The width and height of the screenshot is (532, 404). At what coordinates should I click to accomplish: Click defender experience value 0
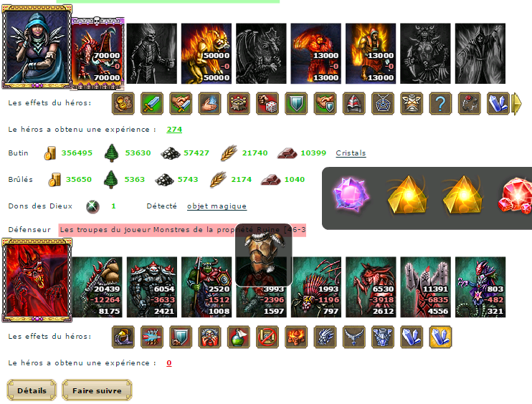[169, 363]
